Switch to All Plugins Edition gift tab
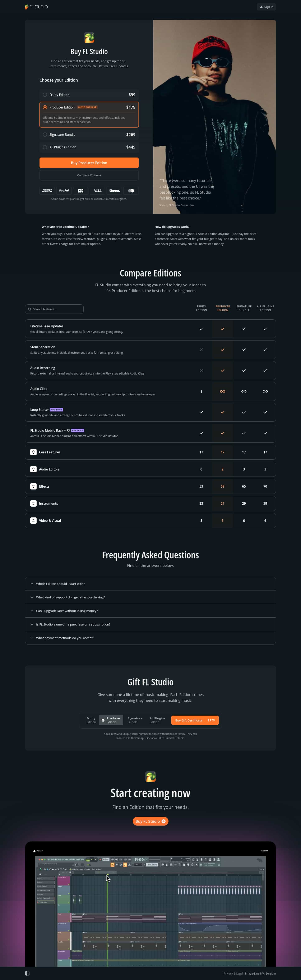This screenshot has height=980, width=301. pyautogui.click(x=157, y=720)
